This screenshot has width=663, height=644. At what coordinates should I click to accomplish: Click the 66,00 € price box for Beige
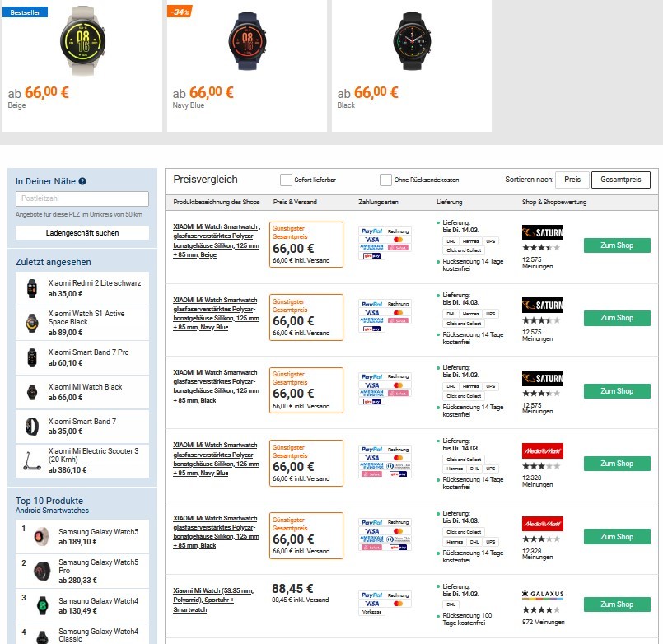point(306,245)
